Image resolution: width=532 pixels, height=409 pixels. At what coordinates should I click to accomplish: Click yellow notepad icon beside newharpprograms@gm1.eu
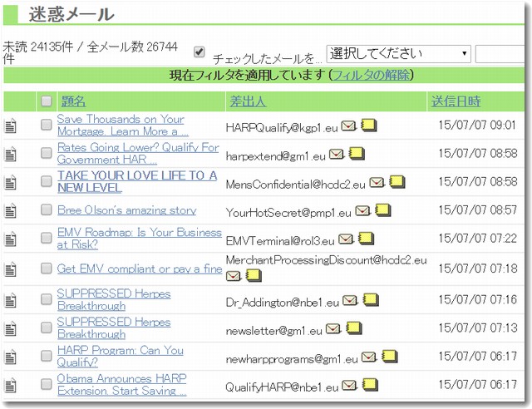point(390,356)
